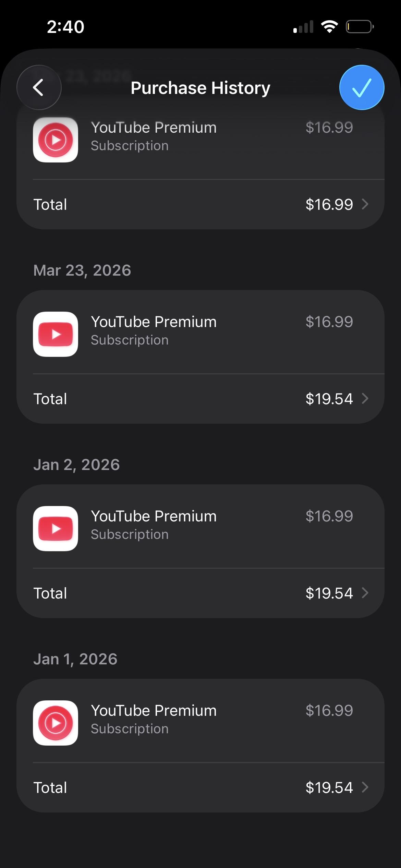Expand Mar 23 total $19.54 chevron

pyautogui.click(x=365, y=399)
